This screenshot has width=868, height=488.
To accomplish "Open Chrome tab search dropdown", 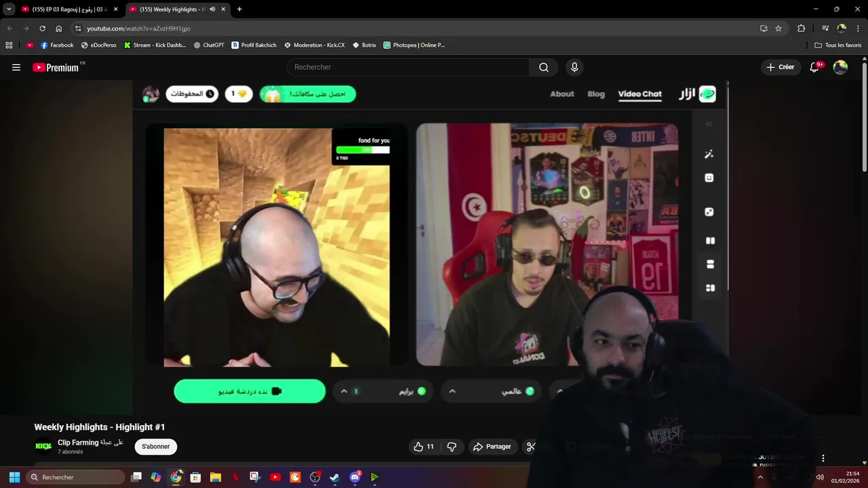I will click(9, 9).
